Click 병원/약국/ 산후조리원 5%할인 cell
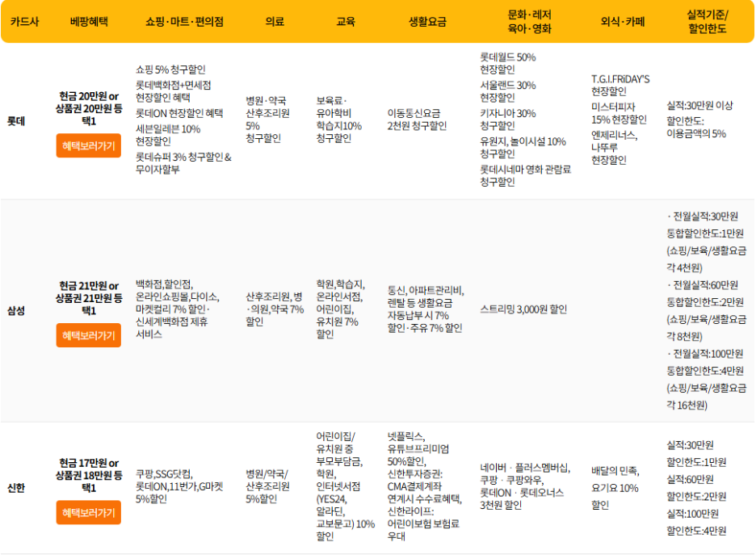 (267, 486)
